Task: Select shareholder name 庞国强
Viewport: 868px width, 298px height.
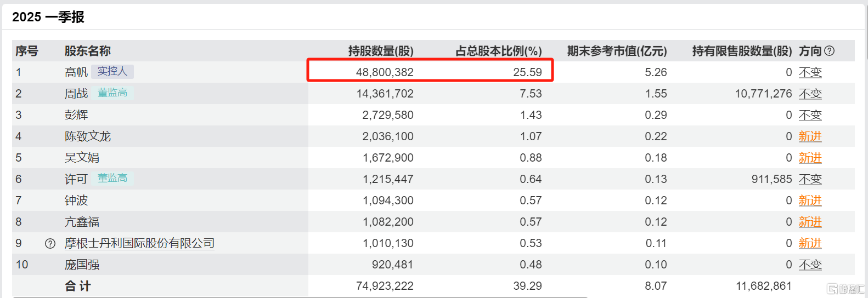Action: pos(82,265)
